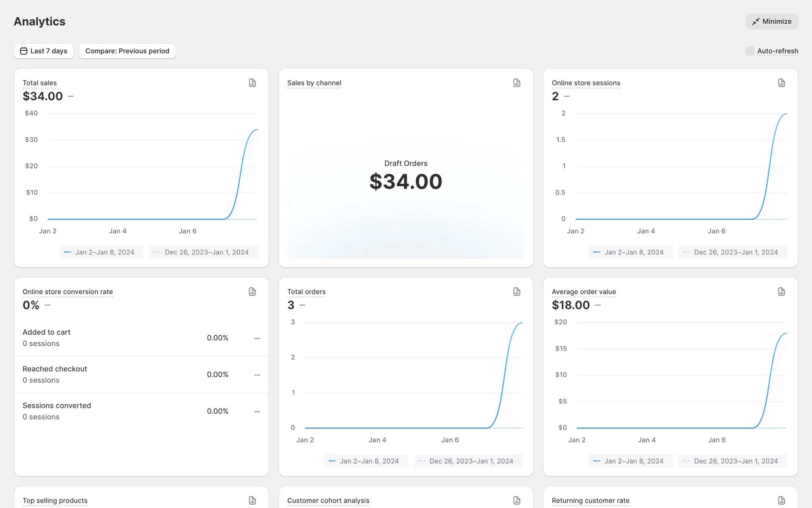This screenshot has height=508, width=812.
Task: Click Dec 26 legend swatch in Online store sessions
Action: pyautogui.click(x=686, y=252)
